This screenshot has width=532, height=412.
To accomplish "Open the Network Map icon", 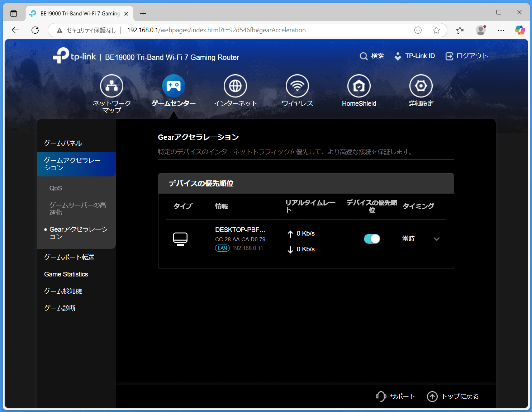I will click(111, 86).
